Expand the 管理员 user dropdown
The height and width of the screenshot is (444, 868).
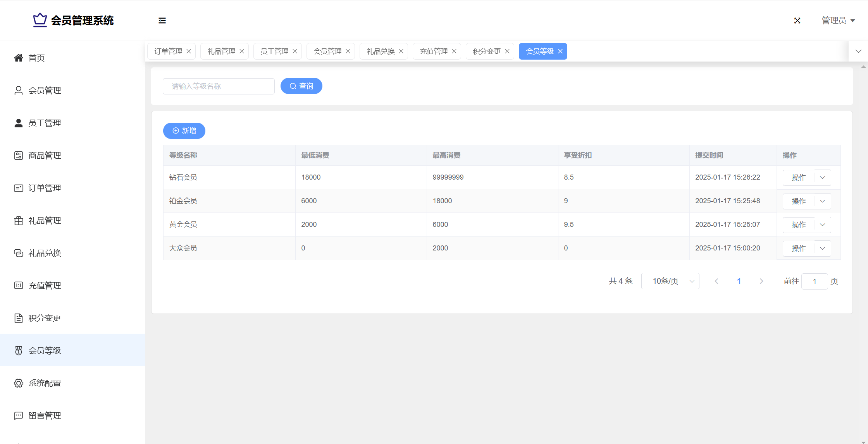[x=838, y=21]
